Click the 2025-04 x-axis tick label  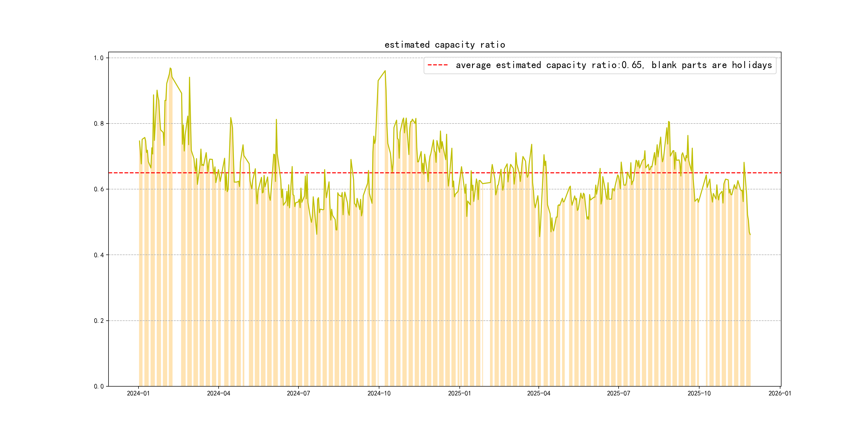tap(538, 393)
